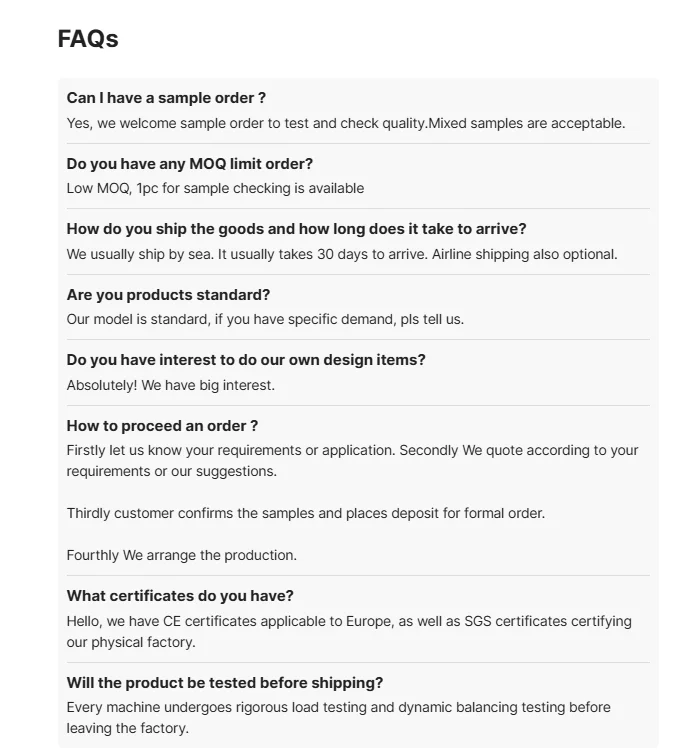Click the answer about mixed samples being acceptable
681x756 pixels.
click(x=346, y=123)
